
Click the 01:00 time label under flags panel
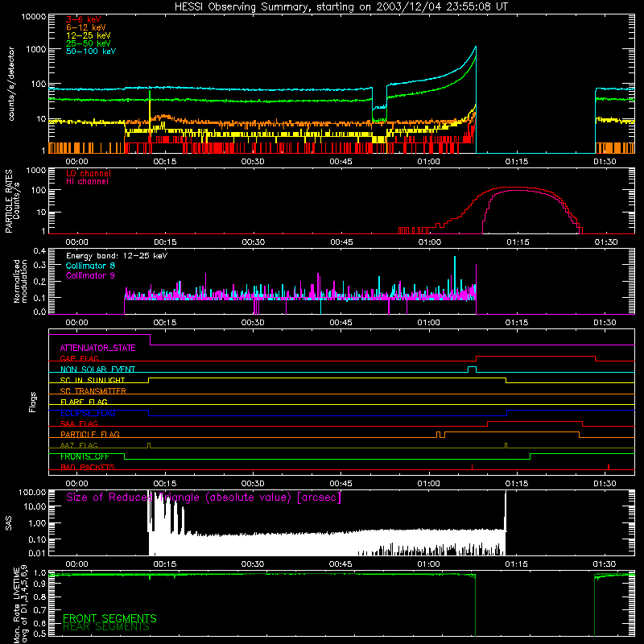click(x=428, y=484)
